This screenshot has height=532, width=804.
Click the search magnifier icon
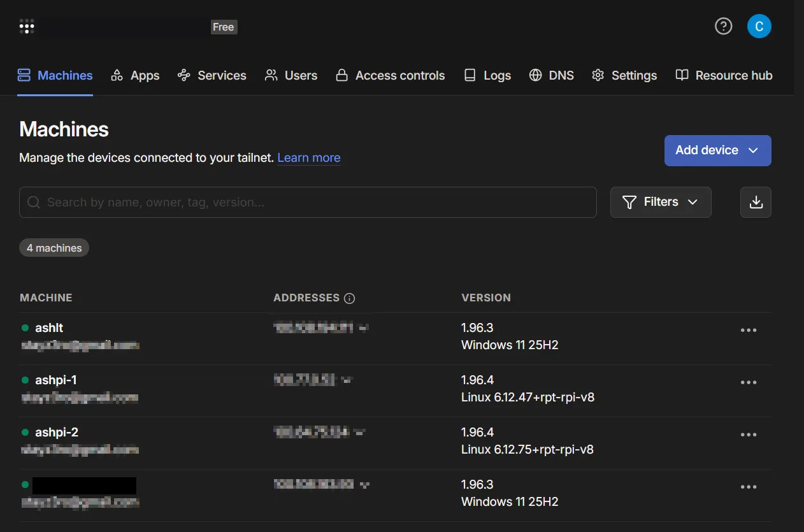pos(34,203)
